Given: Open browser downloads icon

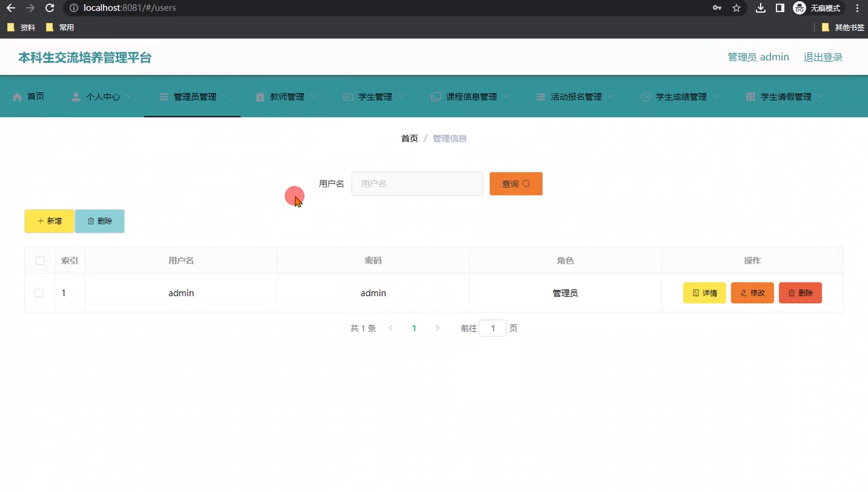Looking at the screenshot, I should (761, 8).
